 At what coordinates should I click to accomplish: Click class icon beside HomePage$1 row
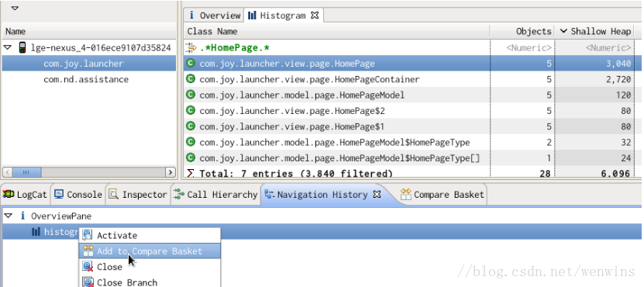click(x=191, y=126)
